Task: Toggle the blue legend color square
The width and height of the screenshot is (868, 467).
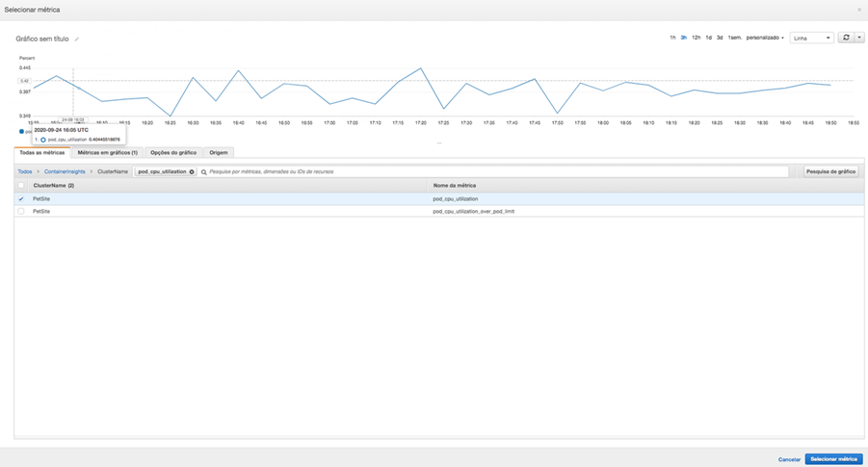Action: [21, 131]
